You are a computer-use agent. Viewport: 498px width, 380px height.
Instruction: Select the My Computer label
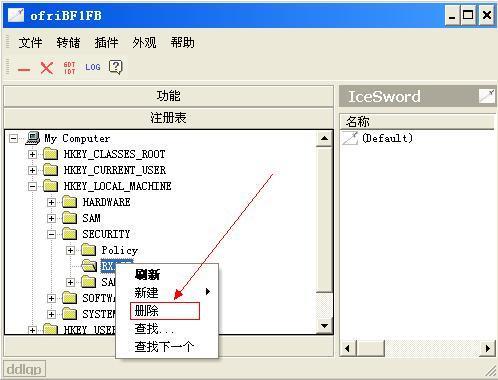[77, 138]
